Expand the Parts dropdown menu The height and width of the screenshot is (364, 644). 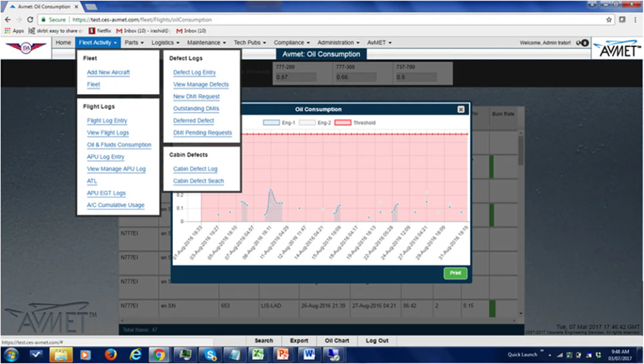(x=134, y=42)
